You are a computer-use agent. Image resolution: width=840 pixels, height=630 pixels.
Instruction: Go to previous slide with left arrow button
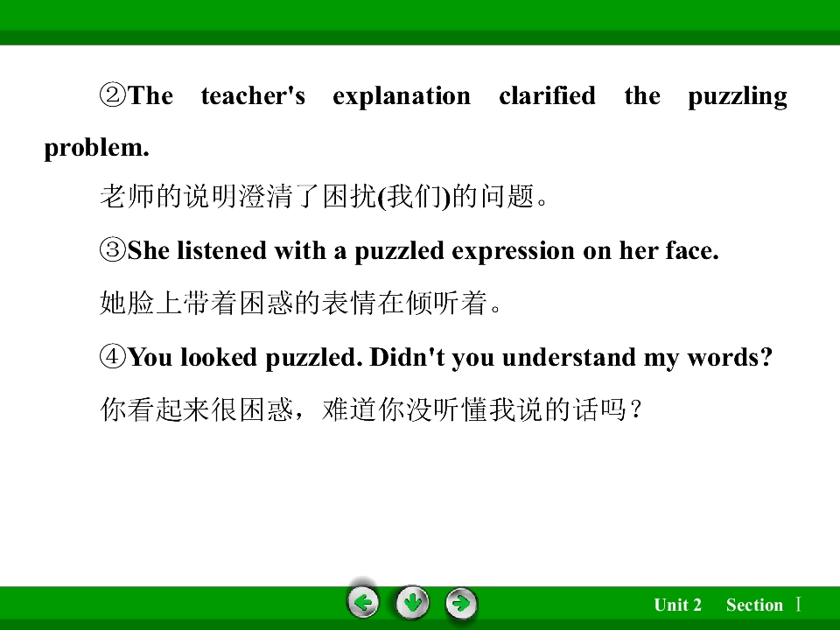coord(362,603)
